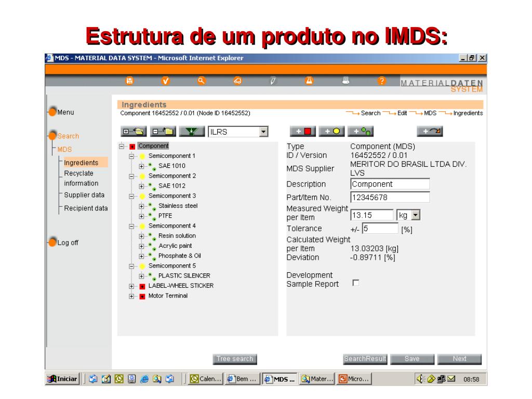The image size is (532, 399).
Task: Open Supplier data in sidebar
Action: click(x=84, y=195)
